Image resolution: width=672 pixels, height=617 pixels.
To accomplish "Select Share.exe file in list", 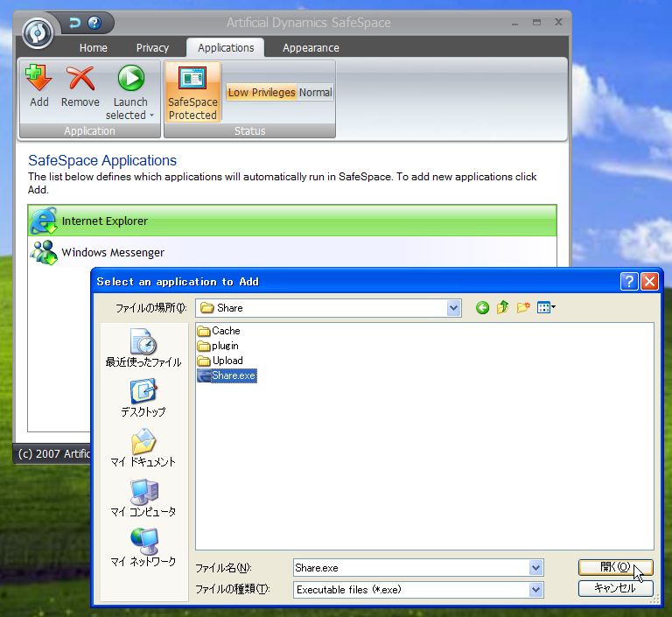I will pyautogui.click(x=227, y=375).
